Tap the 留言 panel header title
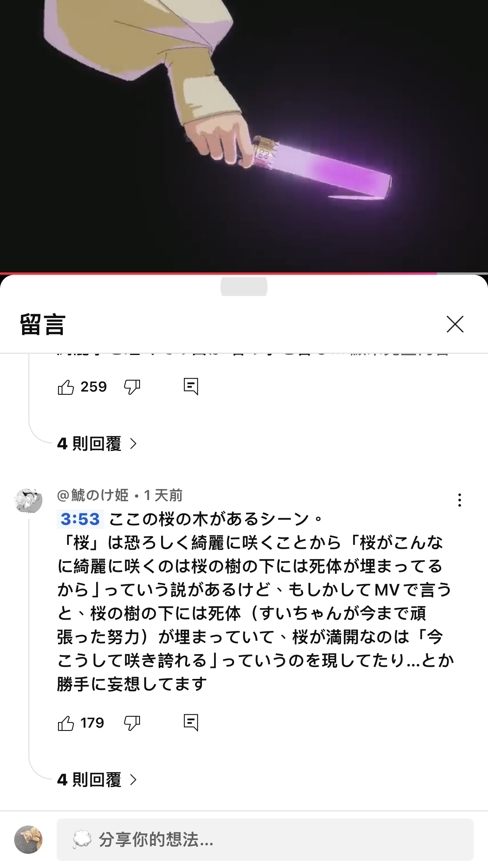 pyautogui.click(x=42, y=325)
